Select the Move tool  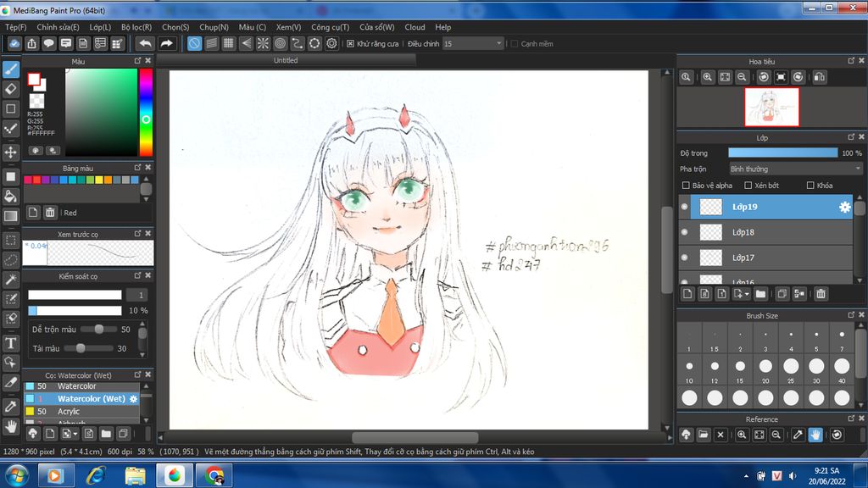click(x=11, y=152)
